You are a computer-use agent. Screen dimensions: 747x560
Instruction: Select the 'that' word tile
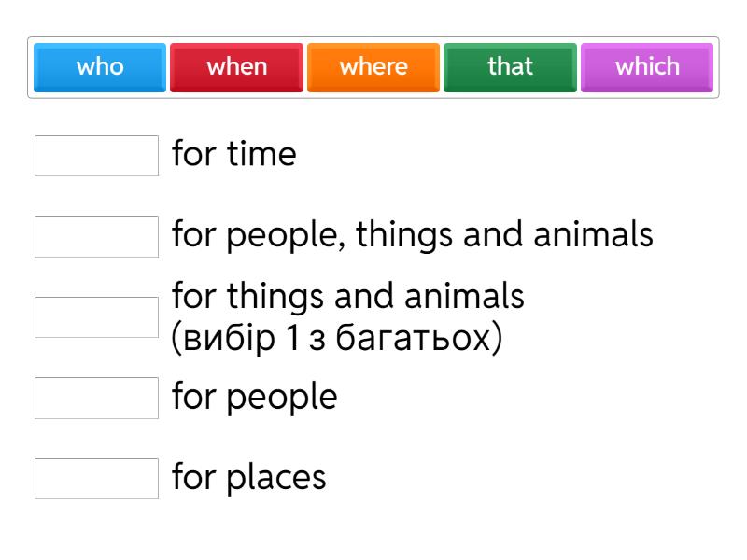pyautogui.click(x=510, y=67)
